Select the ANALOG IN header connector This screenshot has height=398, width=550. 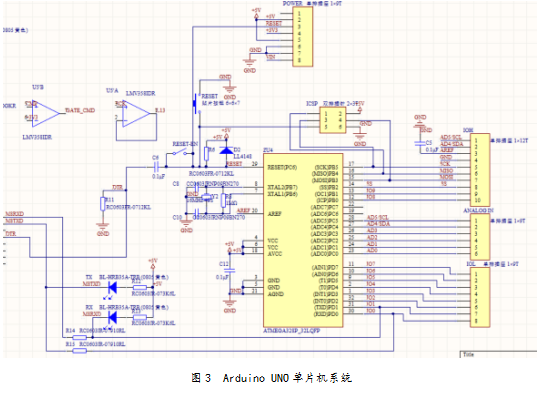[x=480, y=237]
